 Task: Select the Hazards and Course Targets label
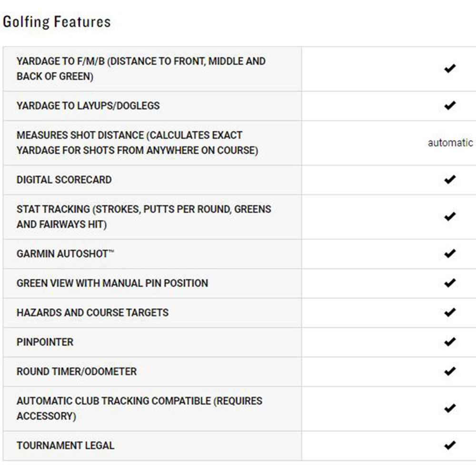point(93,312)
